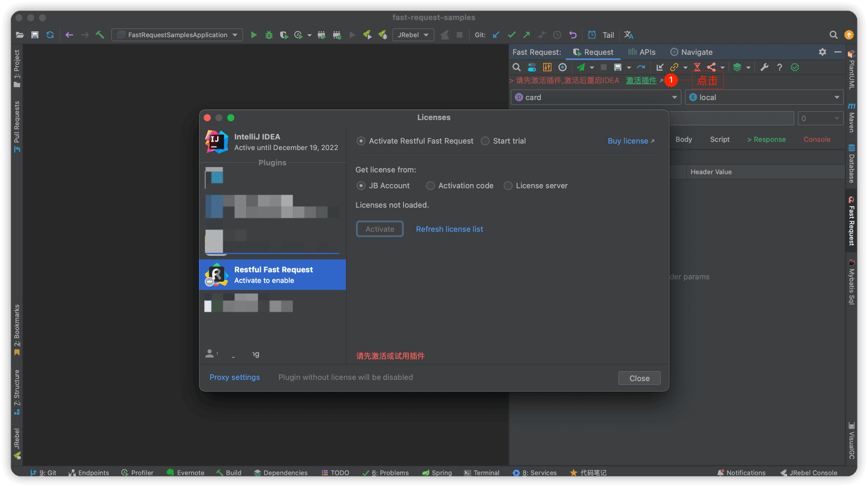Image resolution: width=868 pixels, height=487 pixels.
Task: Open Fast Request wrench tool icon
Action: (764, 67)
